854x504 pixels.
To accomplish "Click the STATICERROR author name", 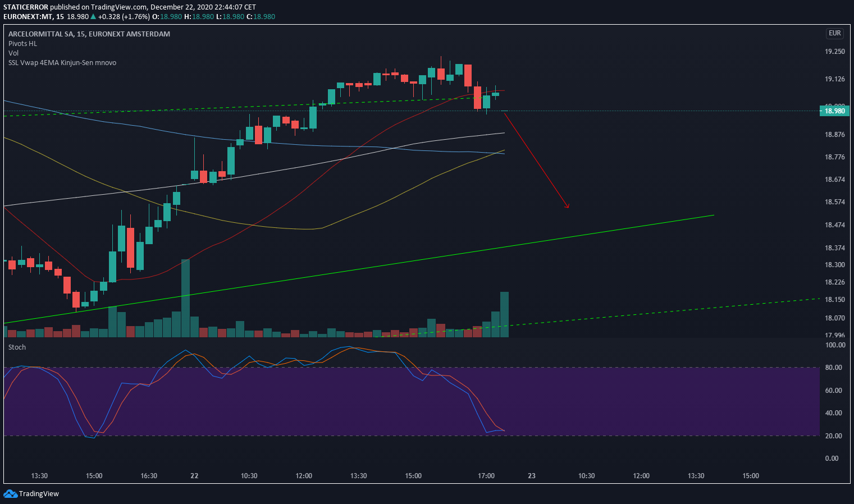I will coord(26,7).
